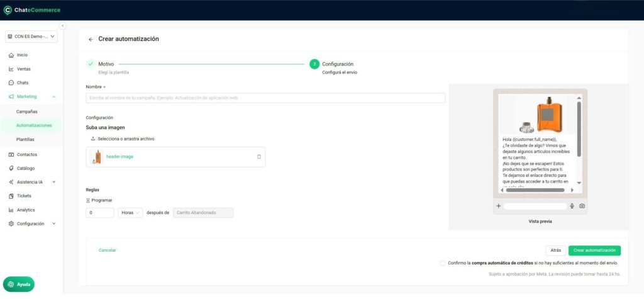644x299 pixels.
Task: Collapse the Marketing section chevron
Action: point(54,97)
